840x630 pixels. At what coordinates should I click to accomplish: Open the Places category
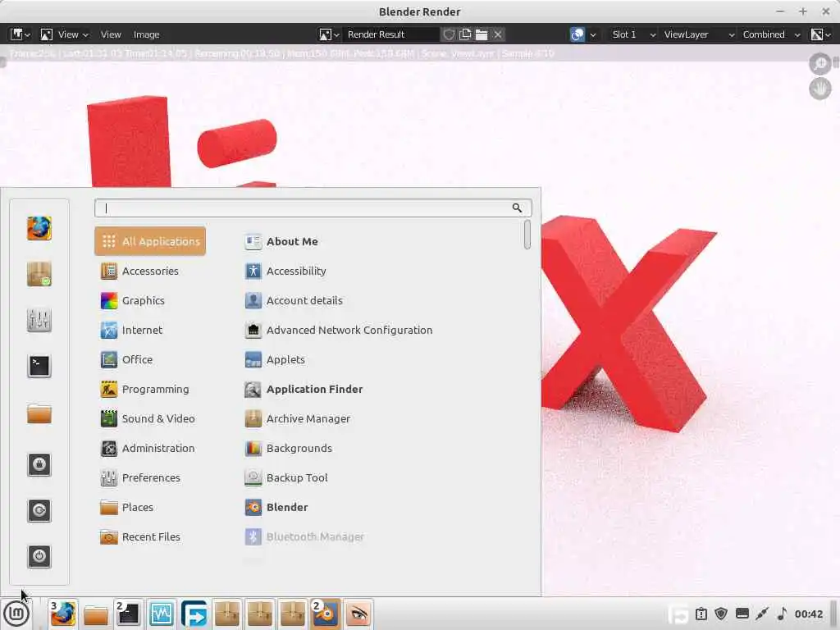coord(150,507)
